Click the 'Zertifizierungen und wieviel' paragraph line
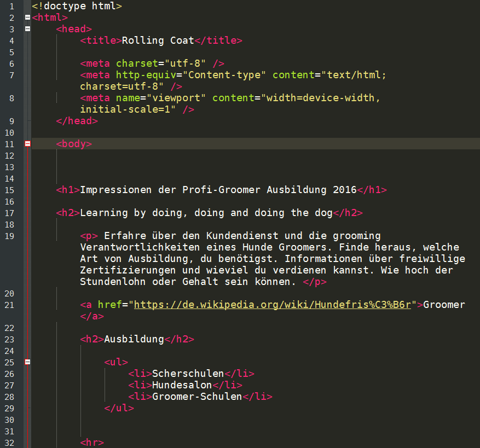The image size is (480, 448). pos(267,270)
